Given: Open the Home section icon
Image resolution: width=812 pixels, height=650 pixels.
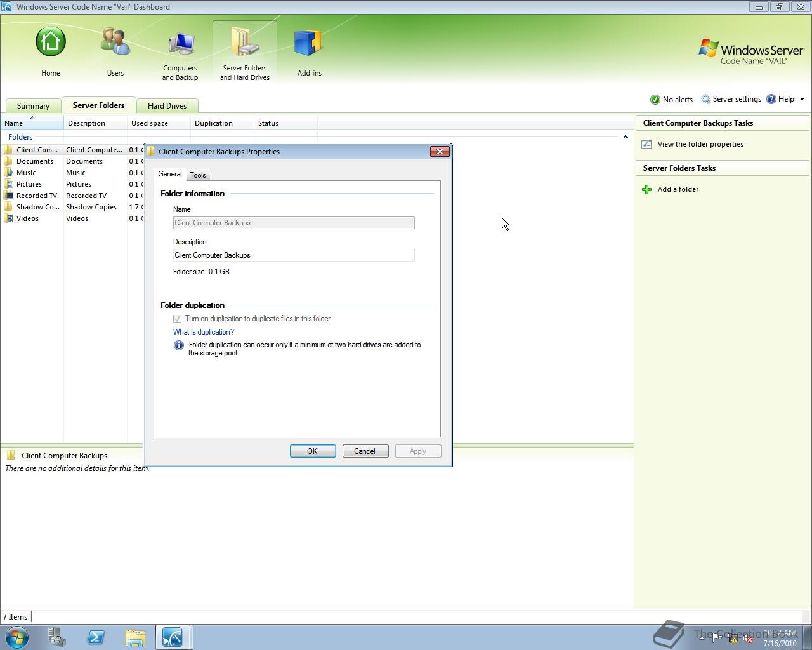Looking at the screenshot, I should pyautogui.click(x=51, y=43).
